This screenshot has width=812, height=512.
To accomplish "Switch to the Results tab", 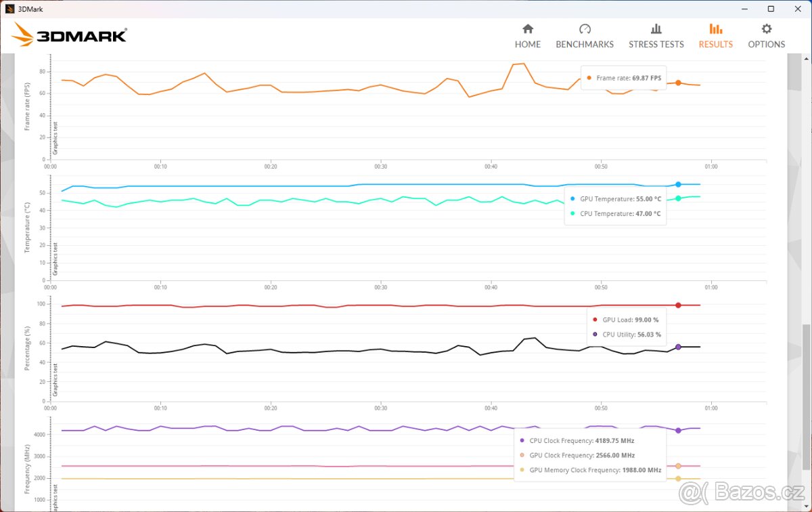I will [x=715, y=36].
